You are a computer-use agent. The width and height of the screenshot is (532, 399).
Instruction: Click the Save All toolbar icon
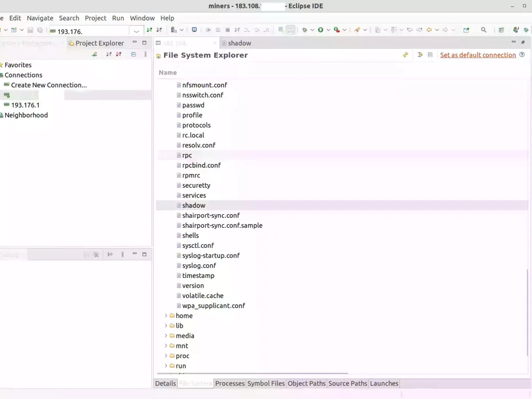click(40, 30)
